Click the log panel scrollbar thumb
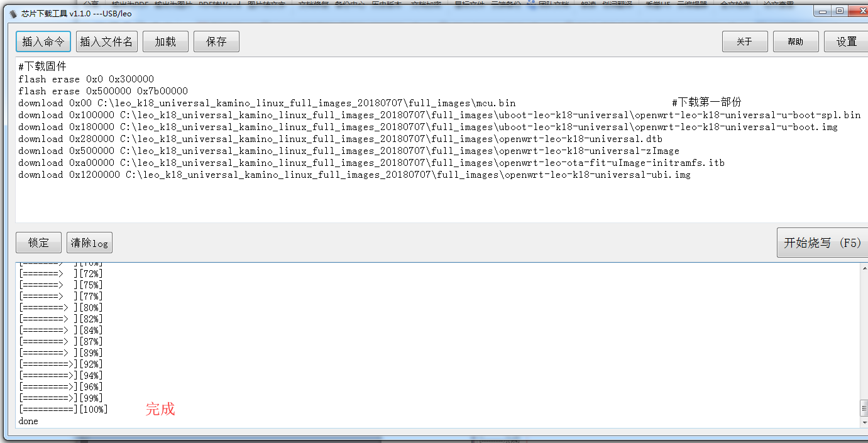Screen dimensions: 868x443 pyautogui.click(x=864, y=408)
